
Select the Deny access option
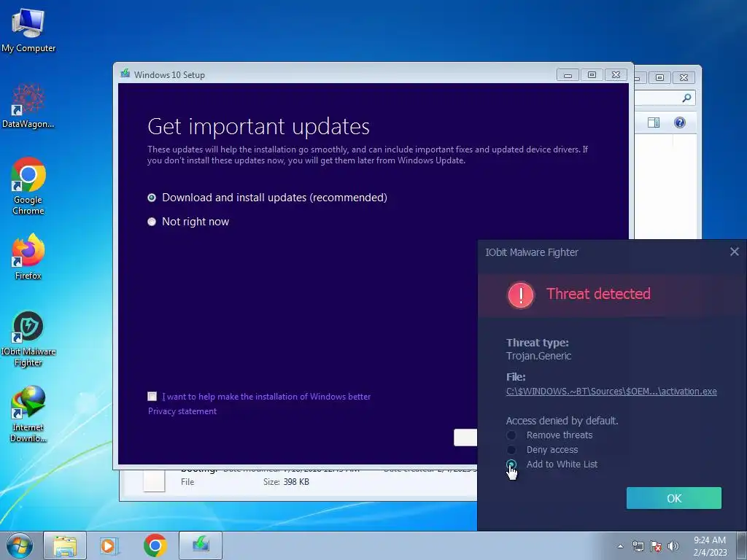point(543,449)
